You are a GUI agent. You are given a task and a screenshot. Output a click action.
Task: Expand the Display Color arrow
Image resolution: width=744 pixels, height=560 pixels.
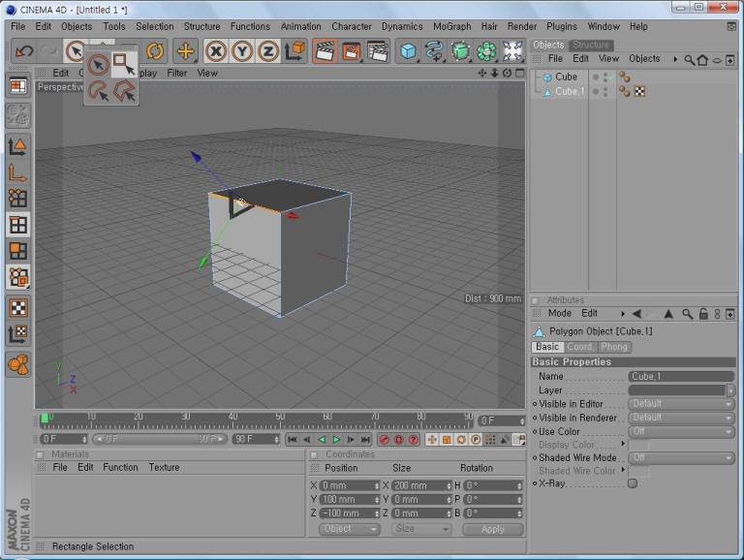[623, 444]
